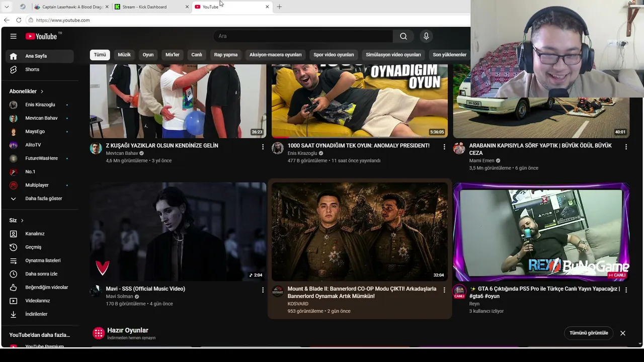Open options for 1000 SAAT OYNADIĞIM video
Screen dimensions: 644x362
tap(444, 147)
